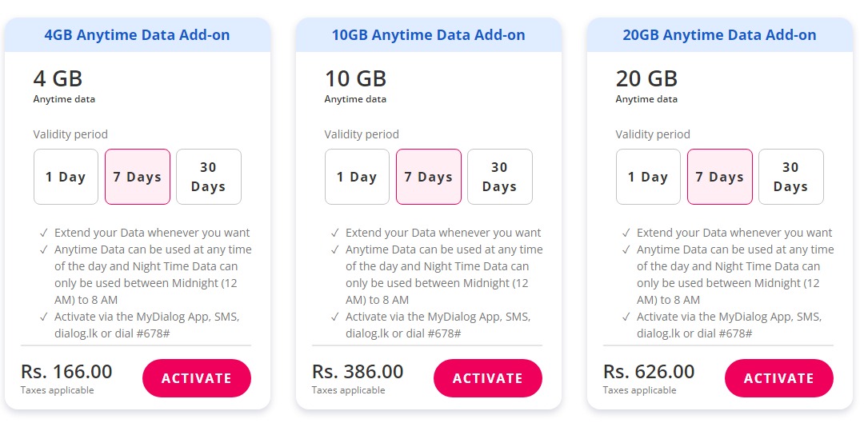Choose 30 Days validity for 20GB add-on

[x=791, y=177]
